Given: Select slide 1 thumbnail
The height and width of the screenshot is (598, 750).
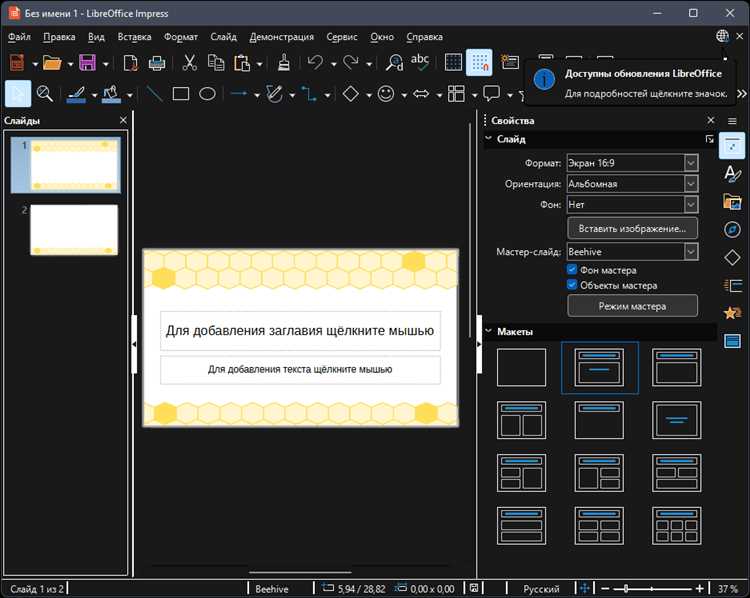Looking at the screenshot, I should tap(74, 165).
